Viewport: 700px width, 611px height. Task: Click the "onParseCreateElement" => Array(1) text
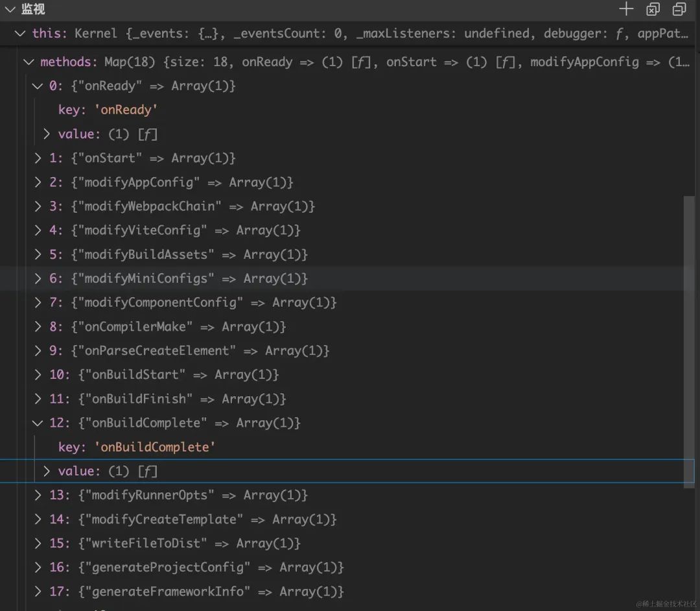pos(200,351)
